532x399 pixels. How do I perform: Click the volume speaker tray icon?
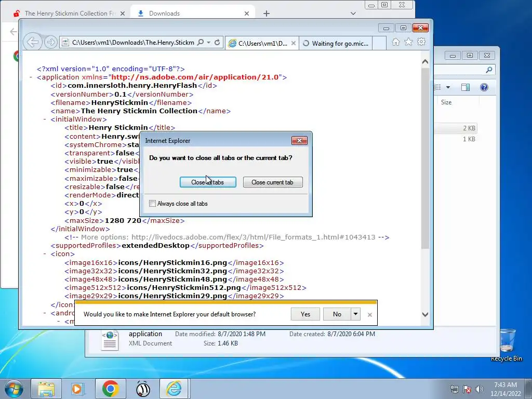pos(480,389)
